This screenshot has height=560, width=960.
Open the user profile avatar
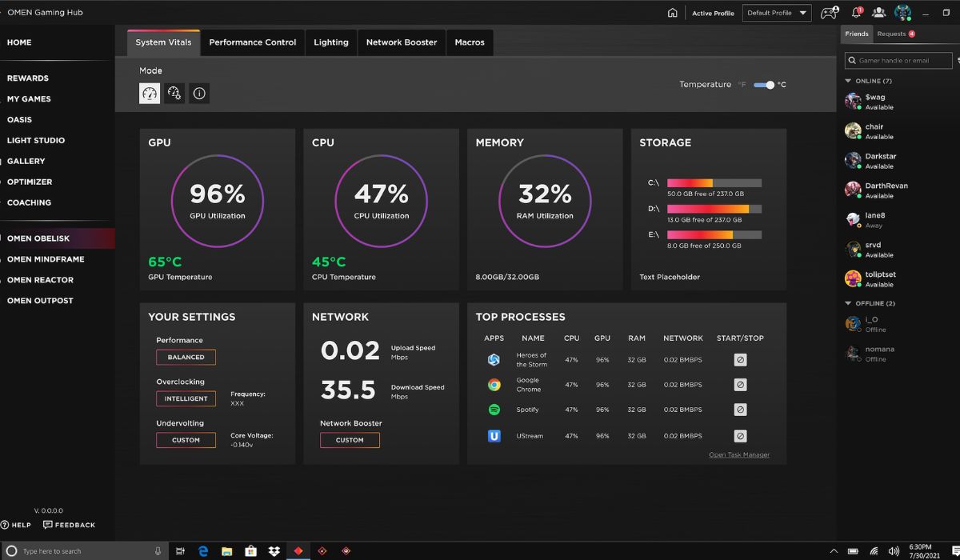click(x=902, y=13)
